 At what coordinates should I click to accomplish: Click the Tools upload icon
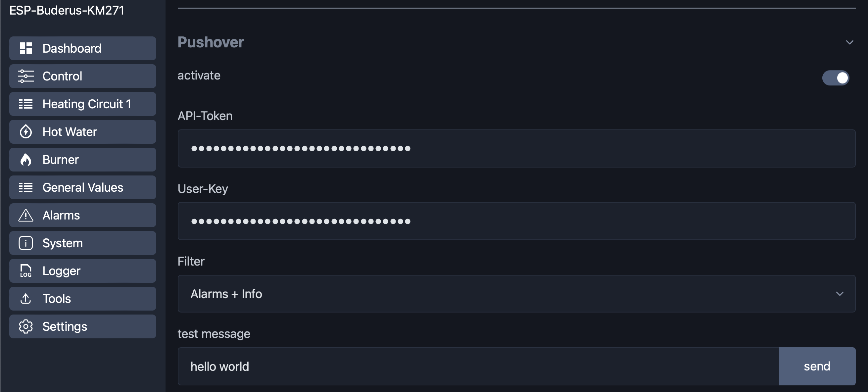pyautogui.click(x=25, y=299)
